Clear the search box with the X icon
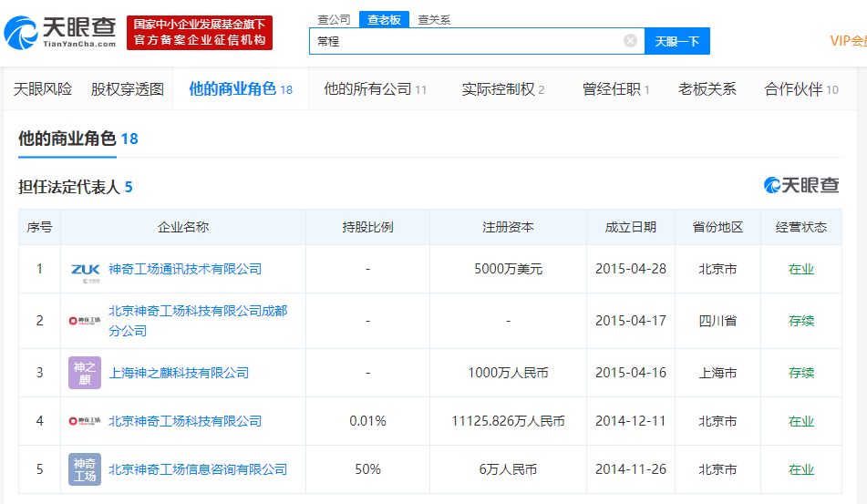This screenshot has width=867, height=504. [630, 41]
